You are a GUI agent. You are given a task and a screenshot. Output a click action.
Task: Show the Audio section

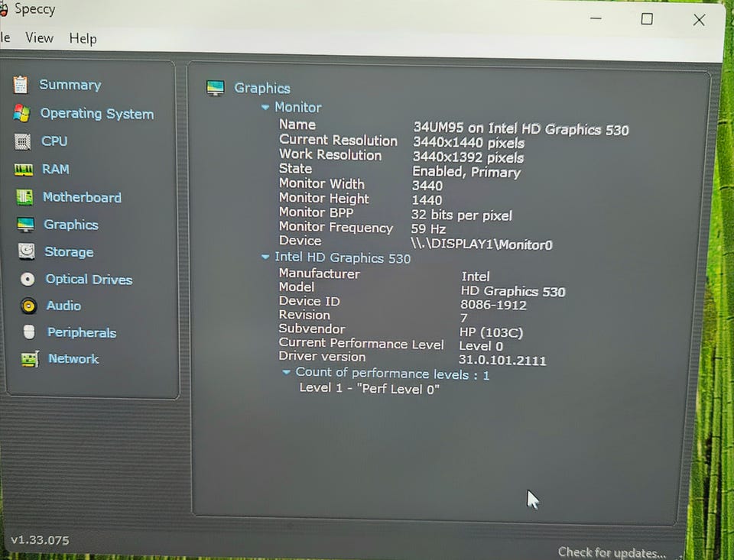coord(63,306)
